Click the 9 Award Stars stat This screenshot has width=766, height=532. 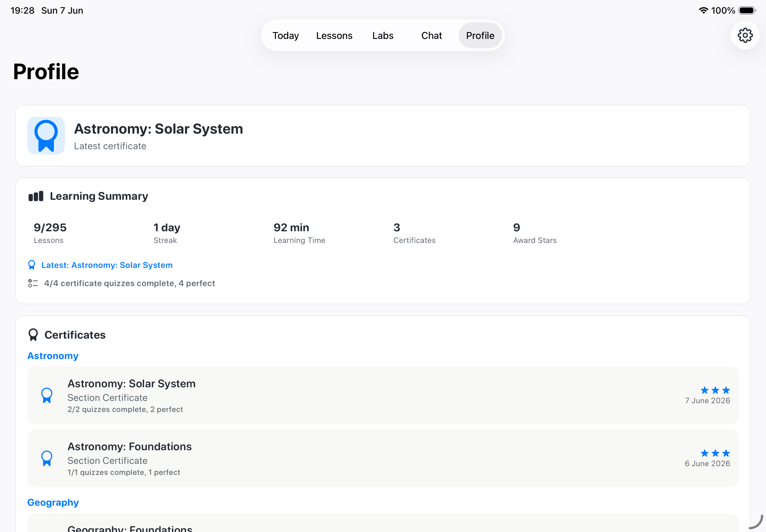pyautogui.click(x=535, y=233)
